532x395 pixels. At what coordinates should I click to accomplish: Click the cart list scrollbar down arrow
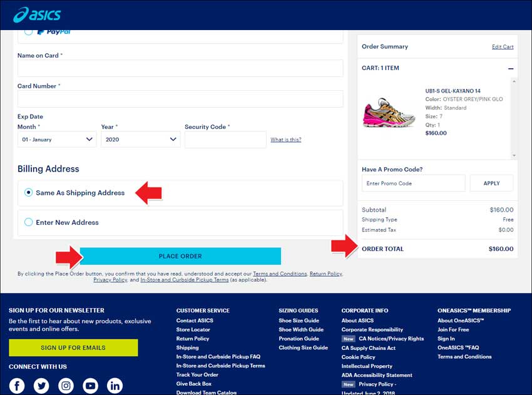click(514, 155)
